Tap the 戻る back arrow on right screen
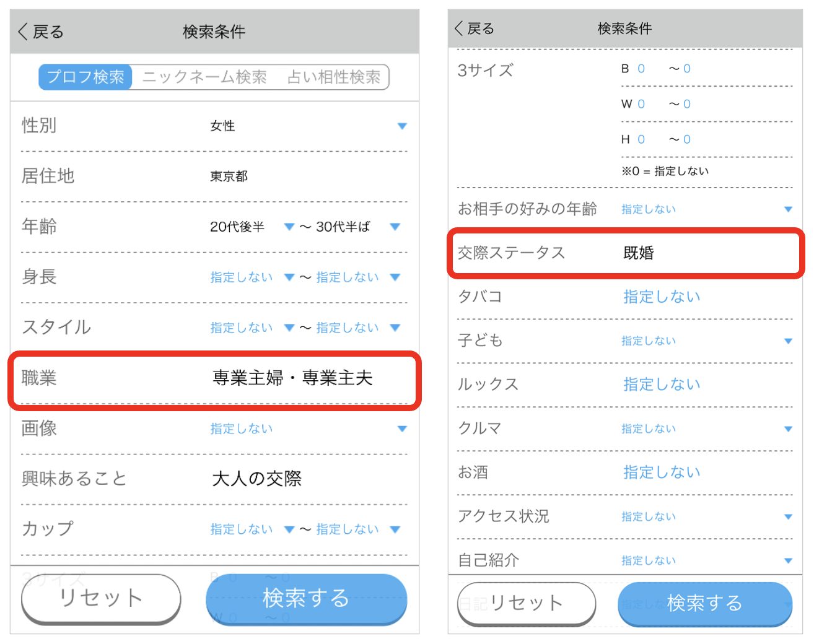This screenshot has height=644, width=814. pos(460,28)
